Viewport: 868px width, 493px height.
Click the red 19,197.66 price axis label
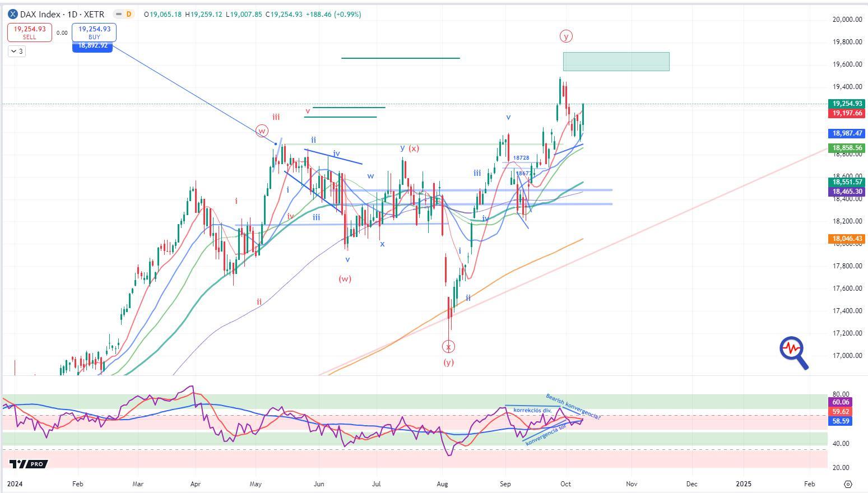pyautogui.click(x=847, y=113)
